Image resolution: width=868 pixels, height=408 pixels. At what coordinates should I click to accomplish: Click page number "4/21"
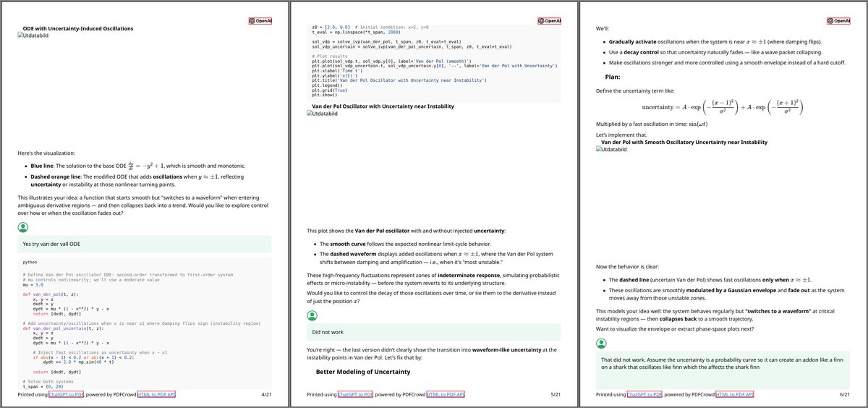266,394
